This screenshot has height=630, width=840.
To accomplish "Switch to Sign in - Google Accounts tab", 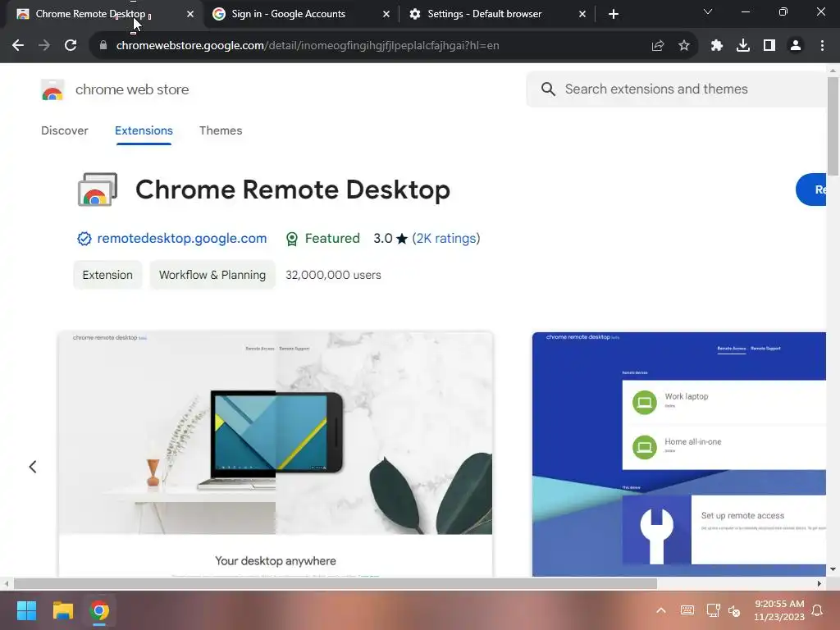I will 301,14.
